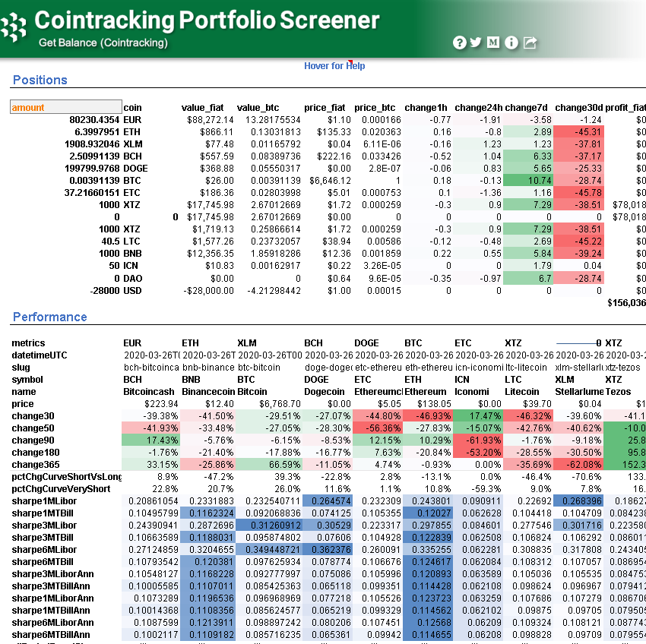Select the -$28,000.00 value cell
Screen dimensions: 646x644
[208, 291]
